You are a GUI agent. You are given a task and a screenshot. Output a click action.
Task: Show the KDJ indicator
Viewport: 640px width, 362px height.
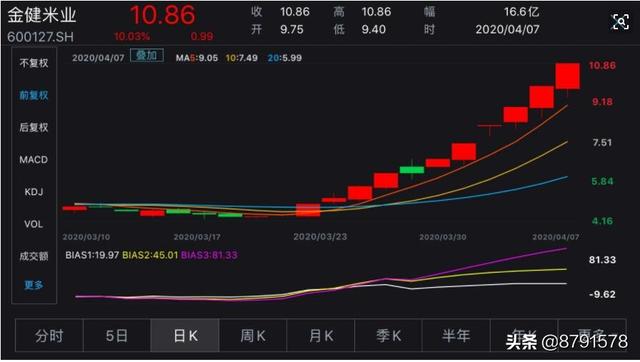pyautogui.click(x=34, y=192)
